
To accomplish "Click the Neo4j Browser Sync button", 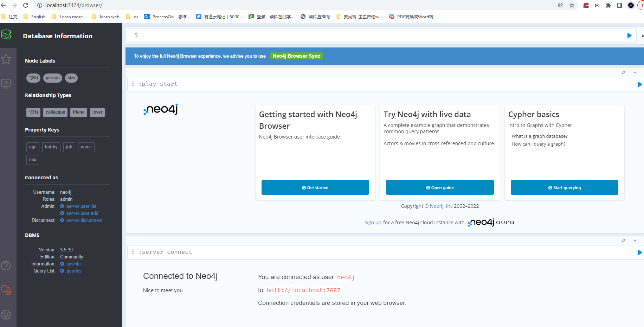I will pos(296,56).
